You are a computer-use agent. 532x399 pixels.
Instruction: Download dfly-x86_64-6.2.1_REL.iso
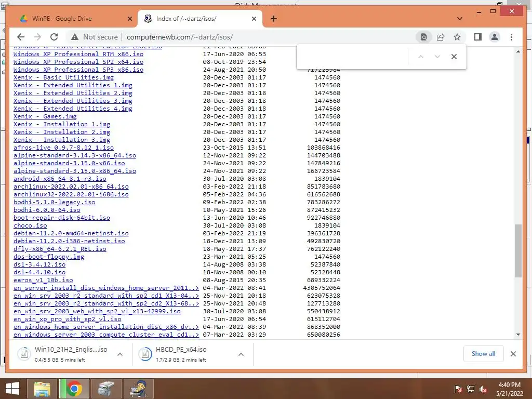pyautogui.click(x=60, y=249)
